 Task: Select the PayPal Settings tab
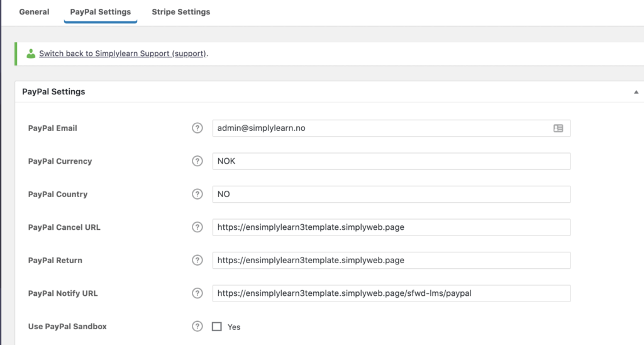[x=101, y=12]
